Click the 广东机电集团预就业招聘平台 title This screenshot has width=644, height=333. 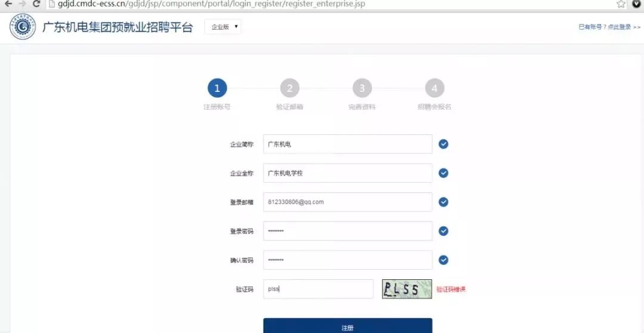(x=117, y=27)
